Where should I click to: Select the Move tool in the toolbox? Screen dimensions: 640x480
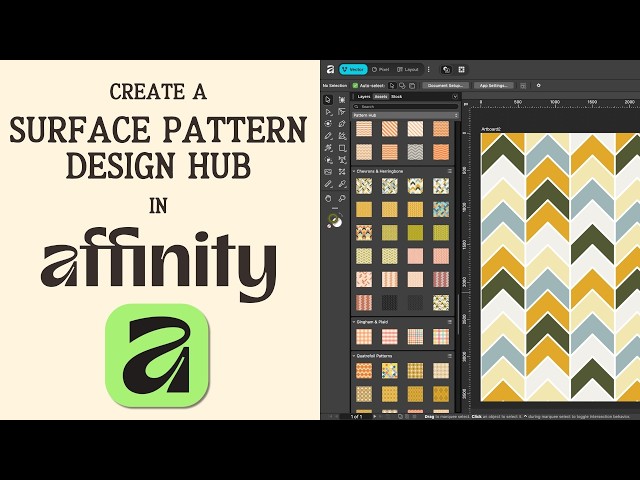click(328, 100)
